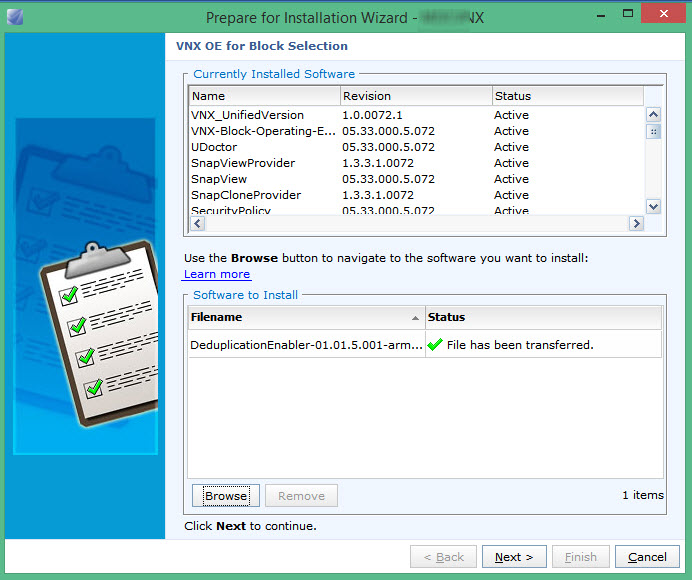
Task: Sort installed software by Status column header
Action: [568, 96]
